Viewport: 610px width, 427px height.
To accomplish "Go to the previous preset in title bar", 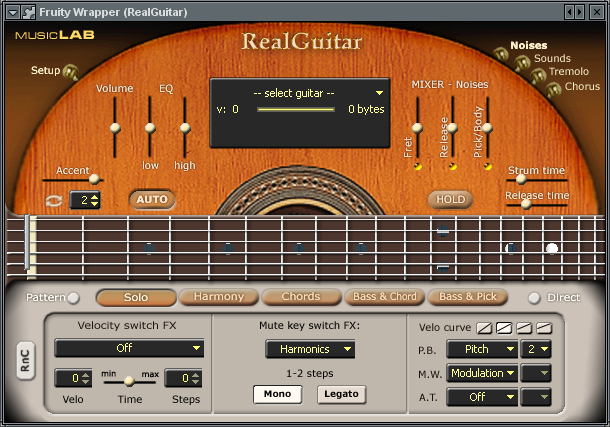I will coord(570,12).
